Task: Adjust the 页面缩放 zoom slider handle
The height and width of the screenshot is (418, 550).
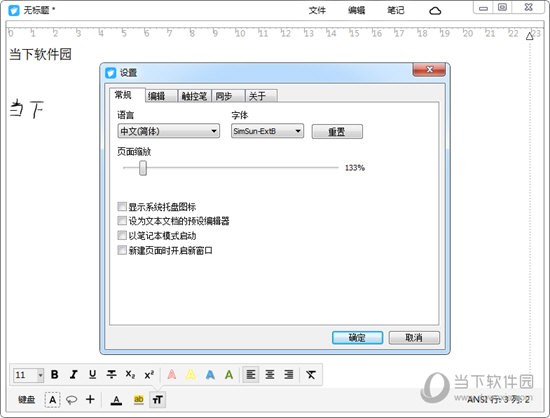Action: (143, 168)
